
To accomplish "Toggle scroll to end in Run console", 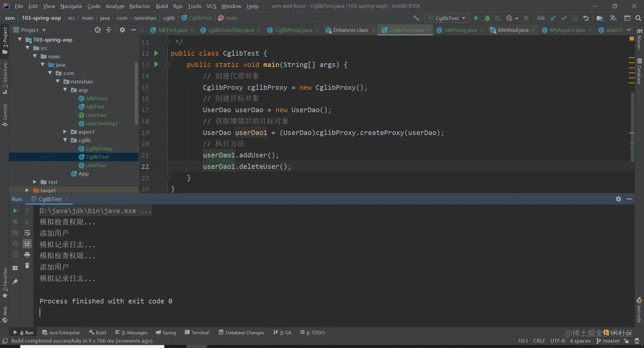I will coord(27,243).
